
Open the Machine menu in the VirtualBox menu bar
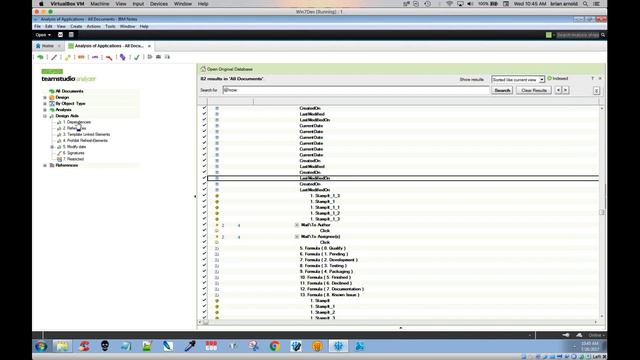click(x=100, y=4)
